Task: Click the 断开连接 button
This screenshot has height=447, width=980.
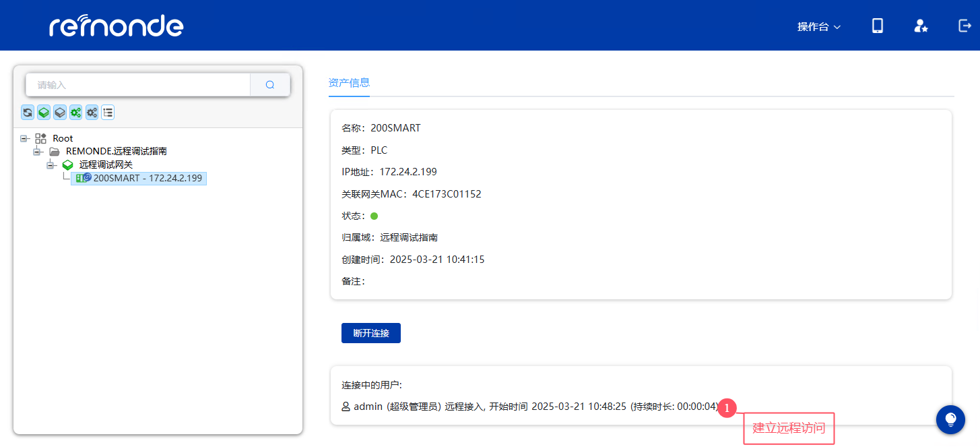Action: pos(371,333)
